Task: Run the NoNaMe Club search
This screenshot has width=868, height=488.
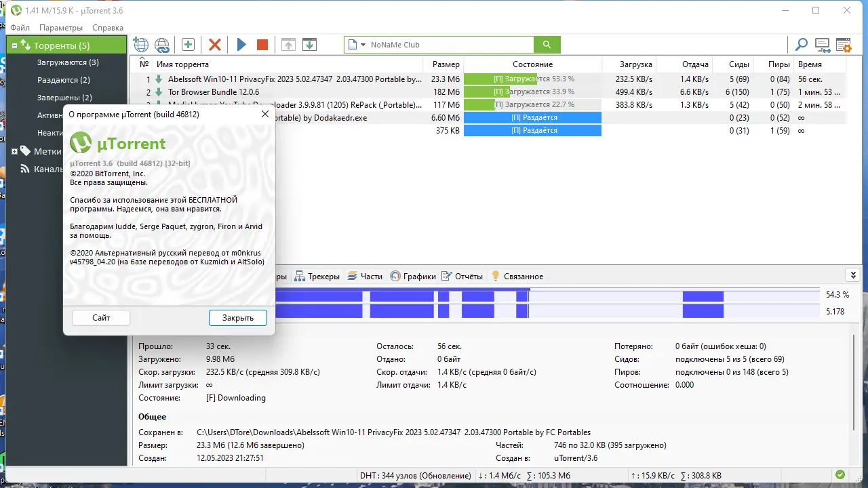Action: tap(547, 44)
